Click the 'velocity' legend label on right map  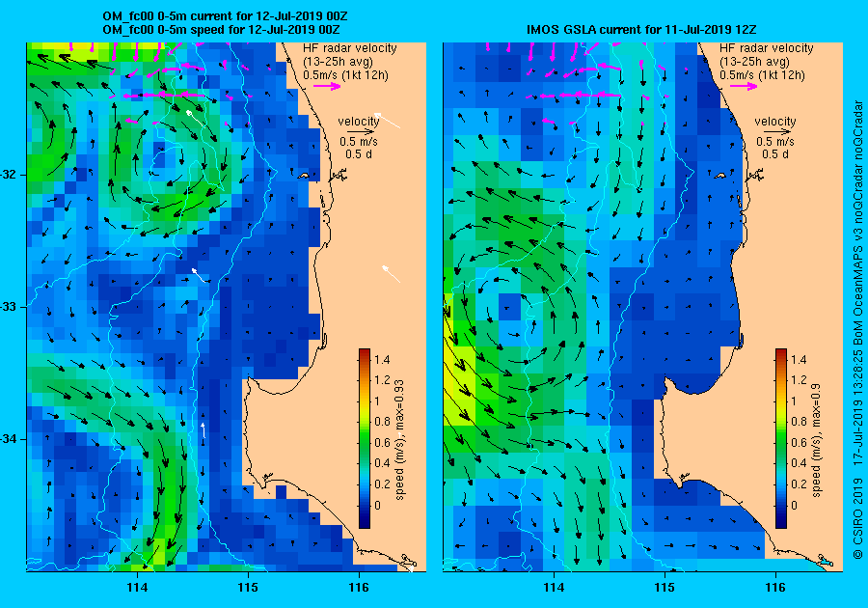tap(775, 122)
